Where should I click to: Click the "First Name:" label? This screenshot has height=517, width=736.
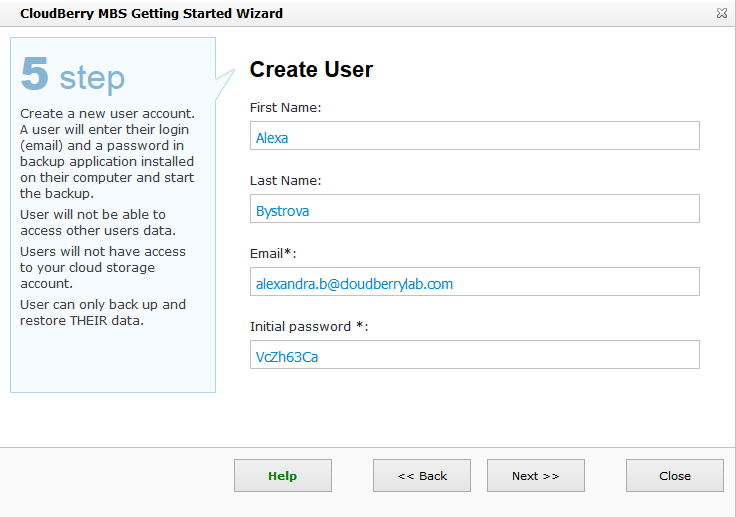tap(285, 107)
